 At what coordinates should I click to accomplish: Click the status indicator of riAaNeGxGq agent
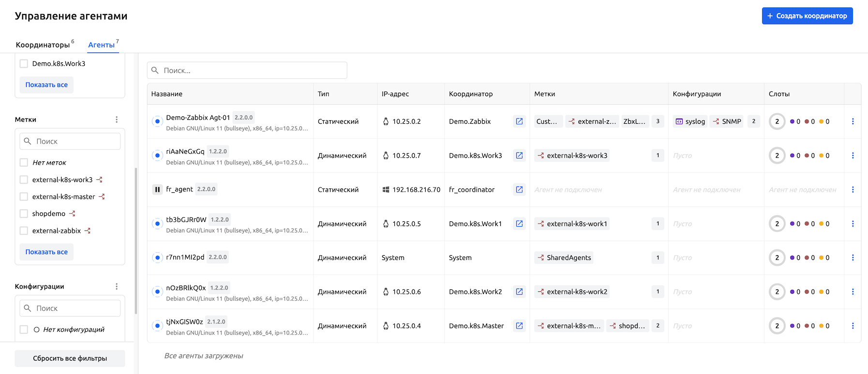(157, 156)
